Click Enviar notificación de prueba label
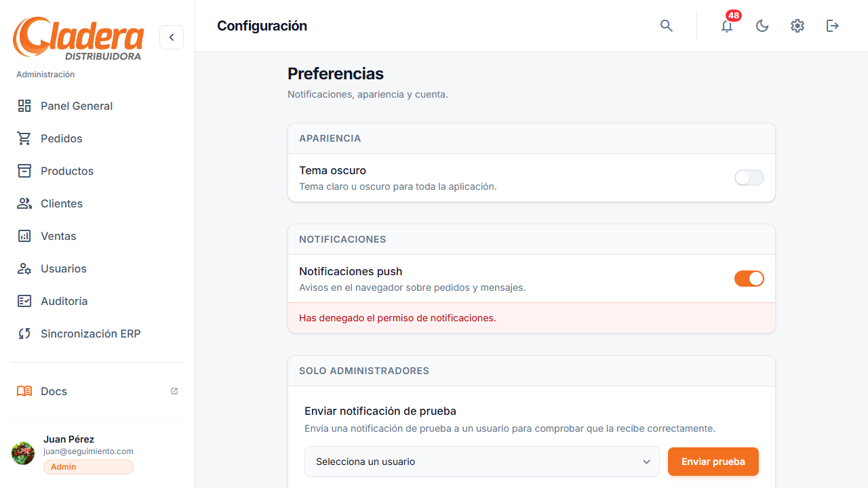Image resolution: width=868 pixels, height=488 pixels. click(380, 411)
